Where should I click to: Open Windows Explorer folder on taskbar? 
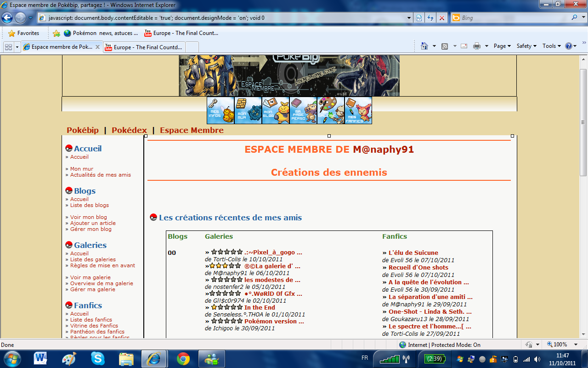coord(126,358)
